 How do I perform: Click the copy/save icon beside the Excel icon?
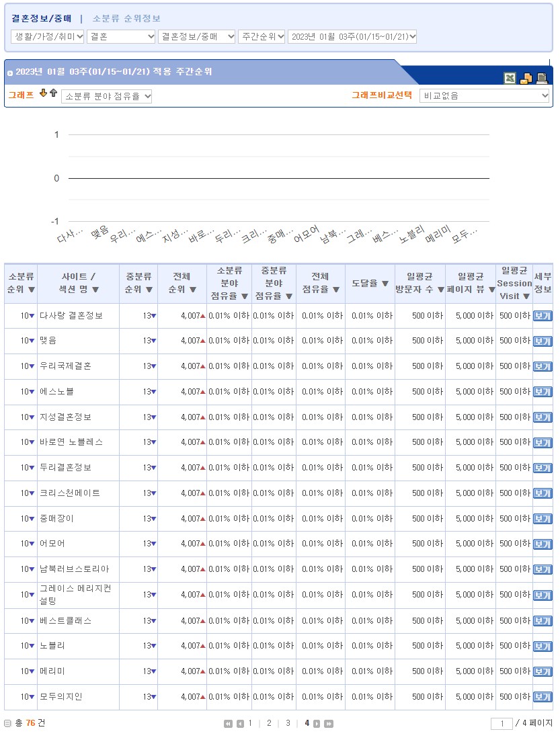tap(526, 78)
